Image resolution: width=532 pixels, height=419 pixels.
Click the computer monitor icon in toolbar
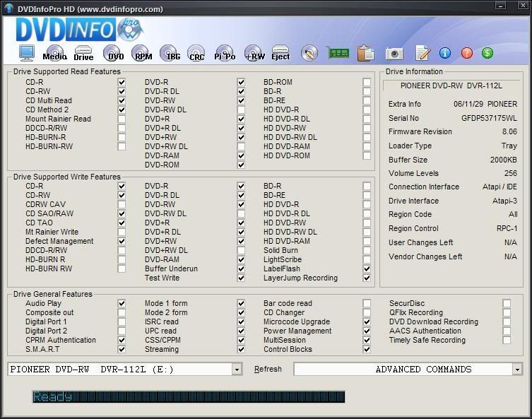click(x=27, y=53)
